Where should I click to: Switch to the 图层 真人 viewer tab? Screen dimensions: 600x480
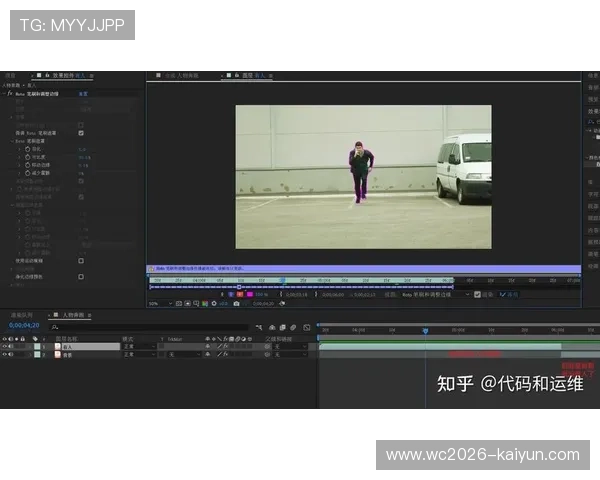(x=253, y=75)
